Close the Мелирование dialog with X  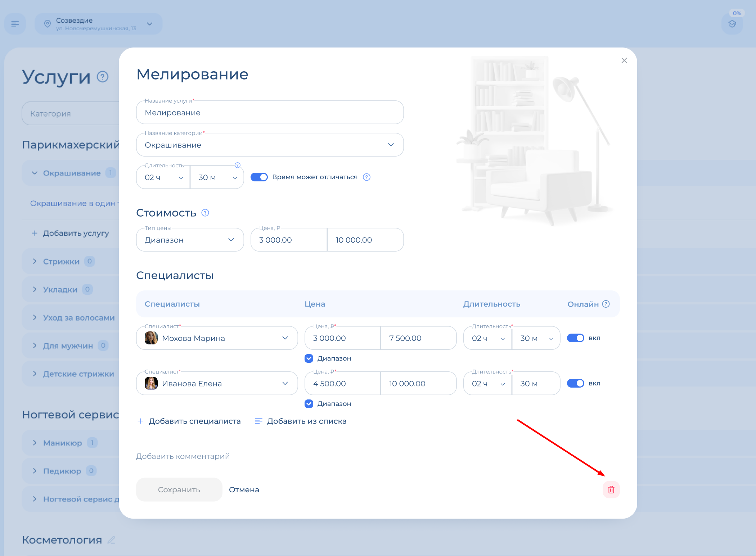pos(624,60)
